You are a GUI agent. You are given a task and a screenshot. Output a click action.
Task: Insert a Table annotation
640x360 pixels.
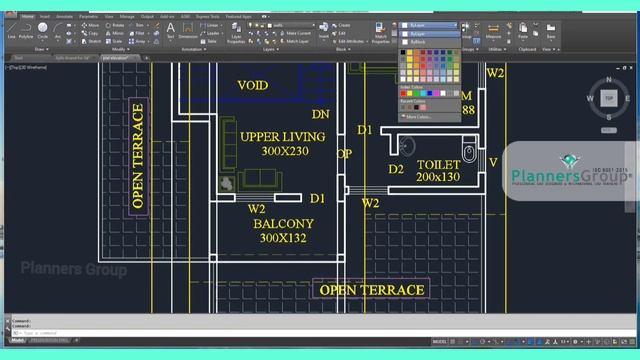209,41
